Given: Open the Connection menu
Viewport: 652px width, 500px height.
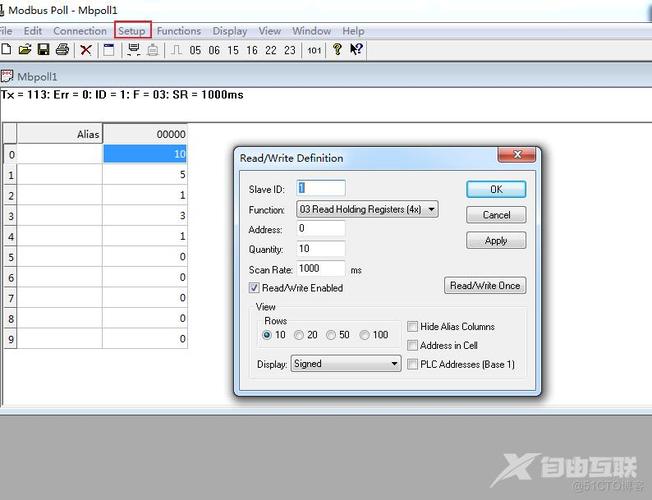Looking at the screenshot, I should click(80, 31).
